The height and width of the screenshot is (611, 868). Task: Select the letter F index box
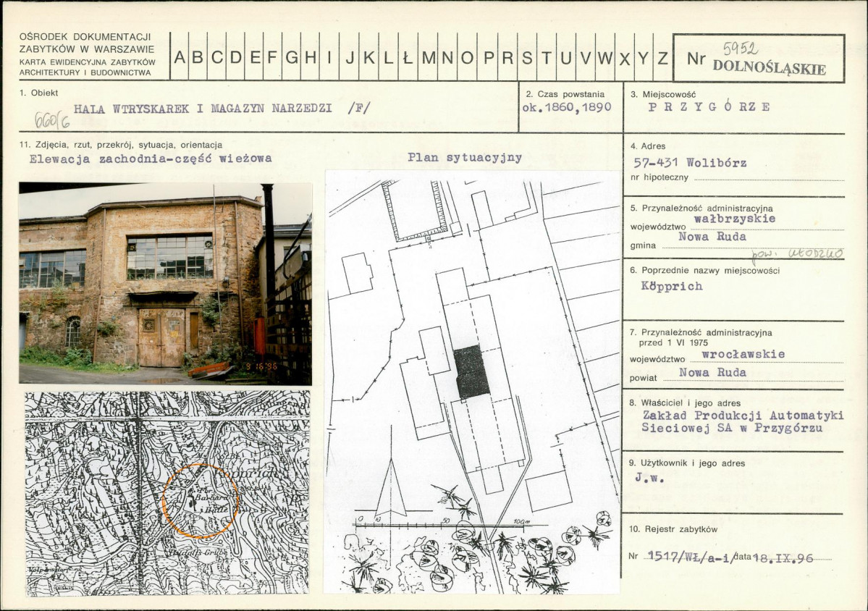click(272, 57)
